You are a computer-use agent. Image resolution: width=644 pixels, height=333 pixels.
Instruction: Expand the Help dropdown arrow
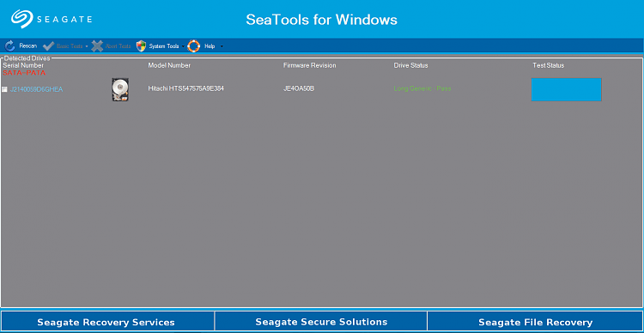pyautogui.click(x=222, y=46)
